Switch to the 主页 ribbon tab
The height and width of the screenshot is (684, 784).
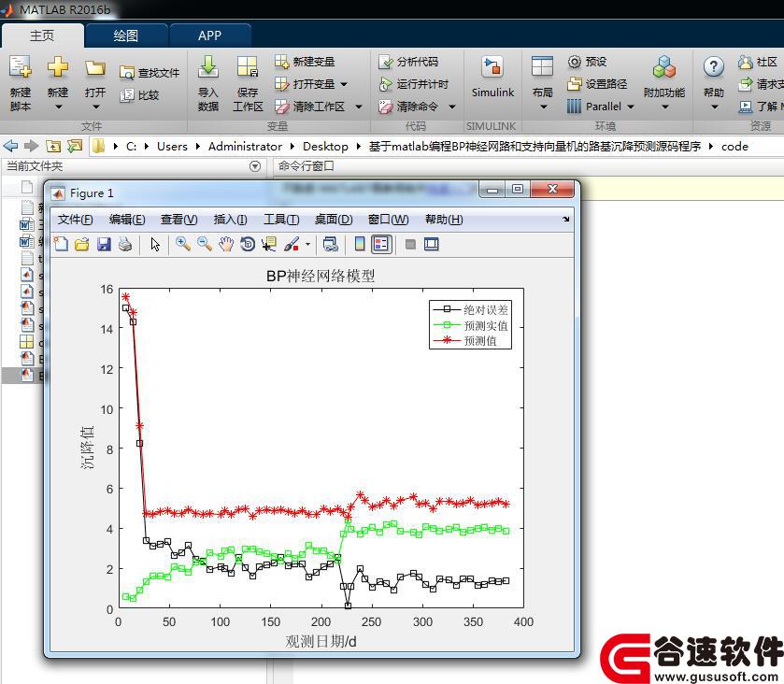(42, 36)
